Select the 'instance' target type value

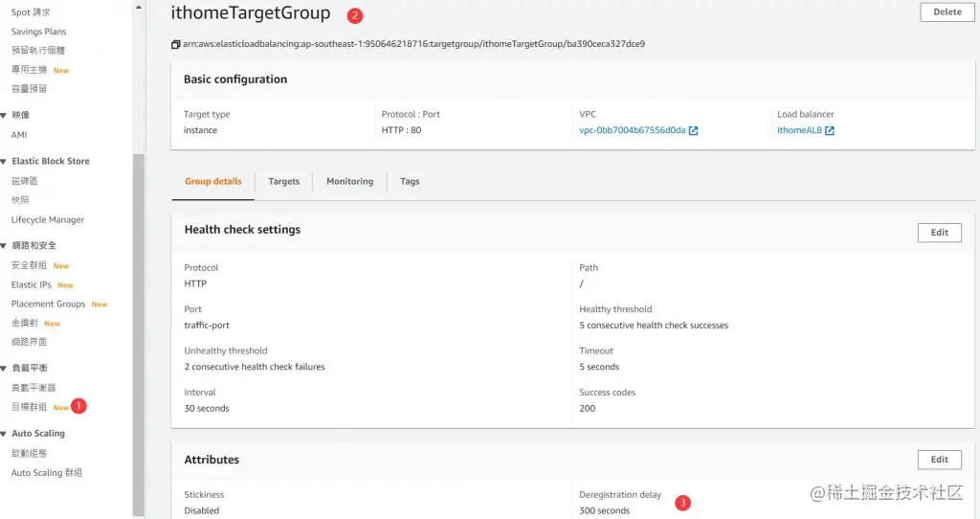pyautogui.click(x=200, y=130)
